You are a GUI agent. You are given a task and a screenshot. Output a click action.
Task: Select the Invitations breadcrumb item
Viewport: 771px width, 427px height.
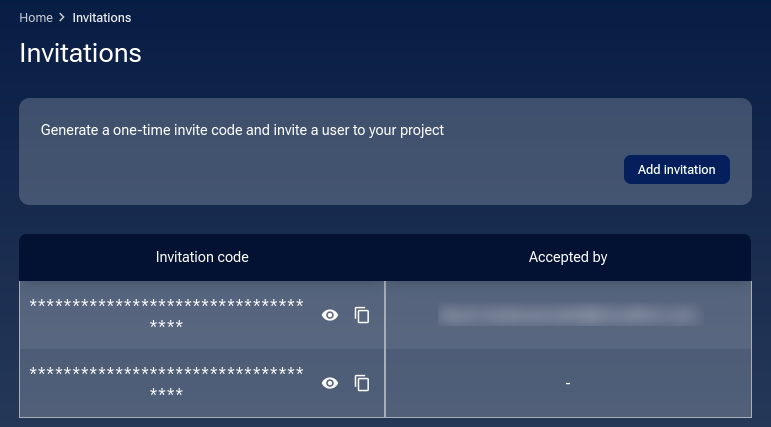point(102,18)
